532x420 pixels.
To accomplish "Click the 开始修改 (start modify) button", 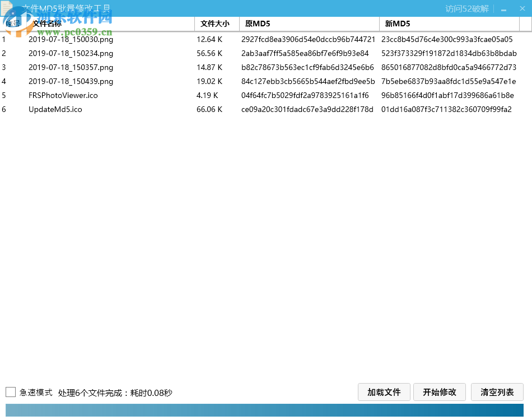I will click(x=439, y=392).
